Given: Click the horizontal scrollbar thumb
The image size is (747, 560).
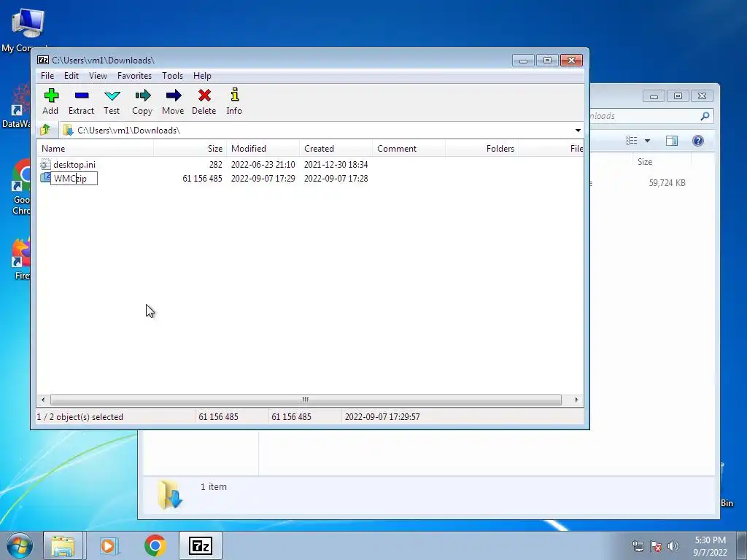Looking at the screenshot, I should [306, 400].
